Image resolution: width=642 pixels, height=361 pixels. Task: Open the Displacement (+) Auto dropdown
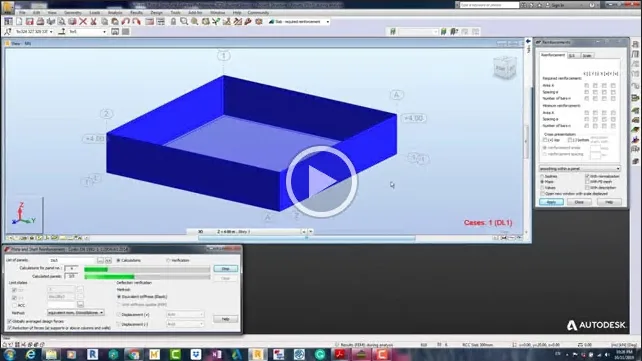point(185,314)
